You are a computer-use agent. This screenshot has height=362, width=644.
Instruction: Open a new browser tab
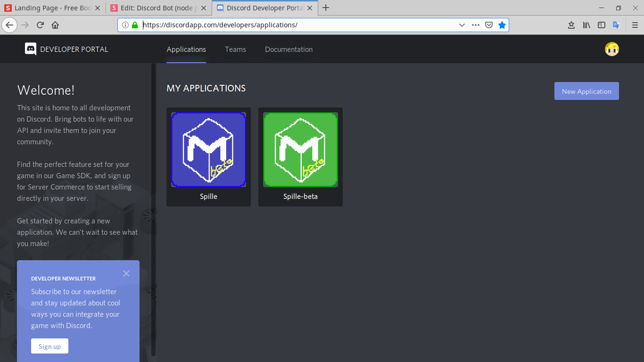coord(326,8)
